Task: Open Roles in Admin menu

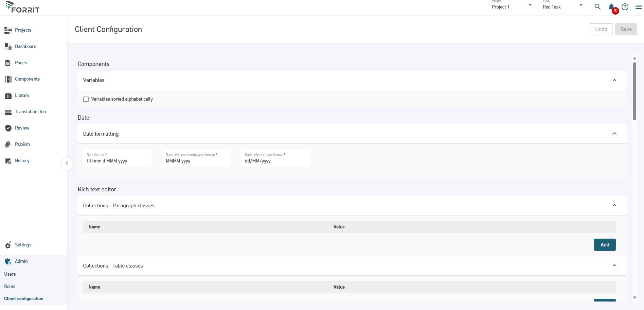Action: point(10,287)
